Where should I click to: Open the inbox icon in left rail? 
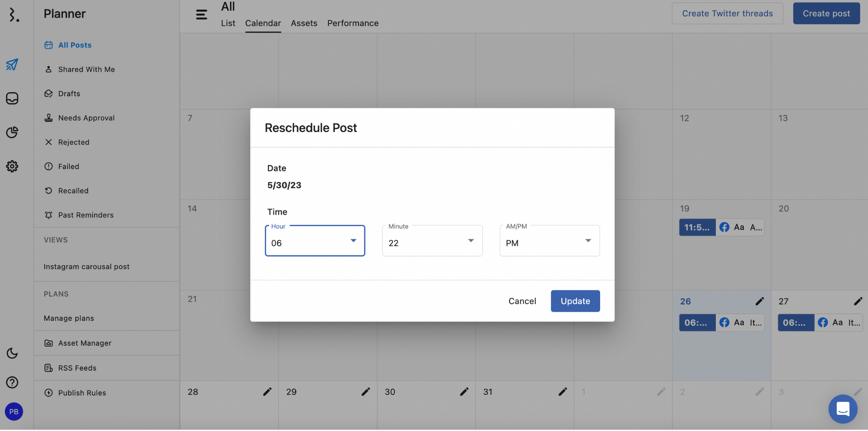[x=12, y=98]
